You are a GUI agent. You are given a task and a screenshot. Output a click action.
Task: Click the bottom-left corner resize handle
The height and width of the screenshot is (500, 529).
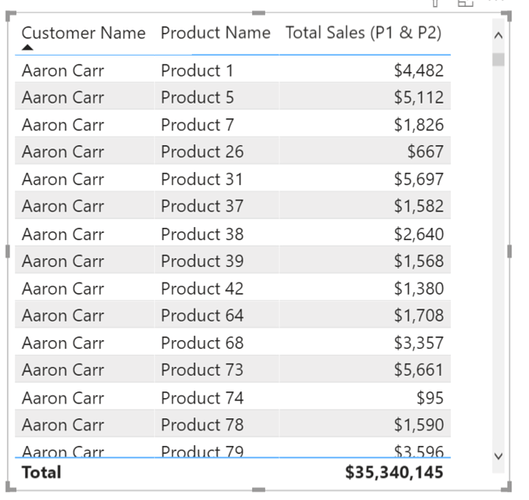click(11, 487)
